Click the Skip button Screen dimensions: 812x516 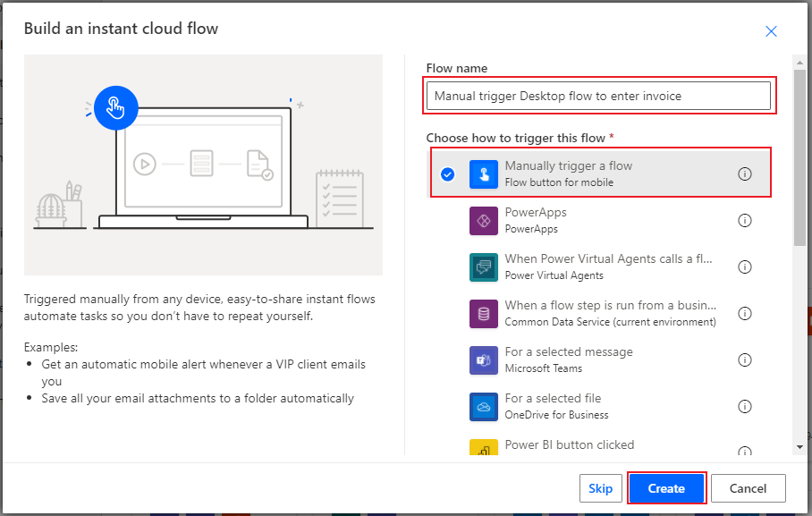pyautogui.click(x=601, y=488)
